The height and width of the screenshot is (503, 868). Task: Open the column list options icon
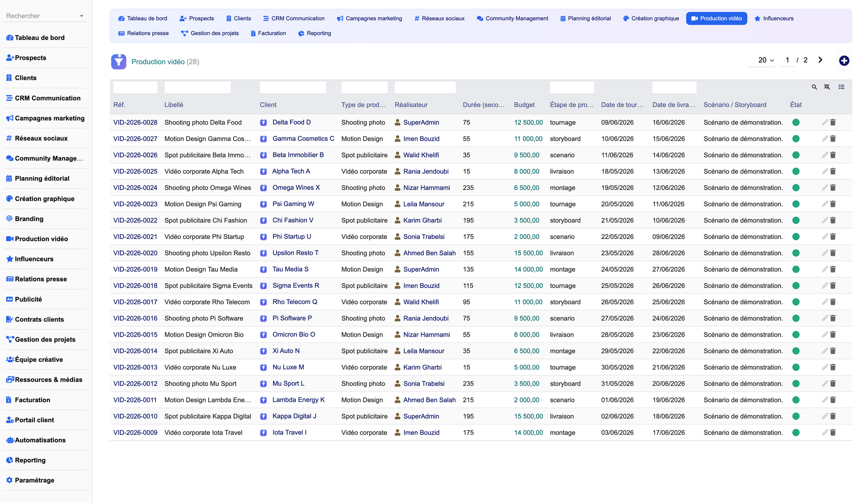click(841, 87)
